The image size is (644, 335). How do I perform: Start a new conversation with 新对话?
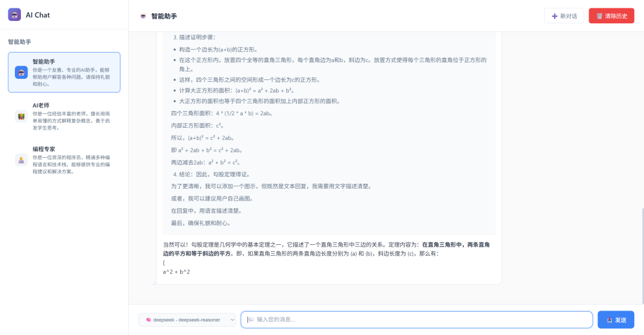(x=564, y=16)
